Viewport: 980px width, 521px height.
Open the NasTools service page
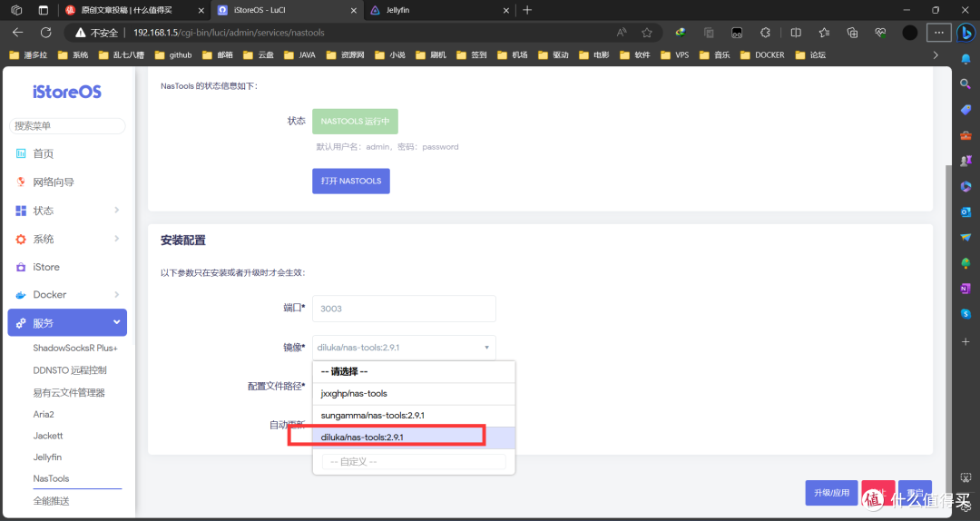pos(51,478)
